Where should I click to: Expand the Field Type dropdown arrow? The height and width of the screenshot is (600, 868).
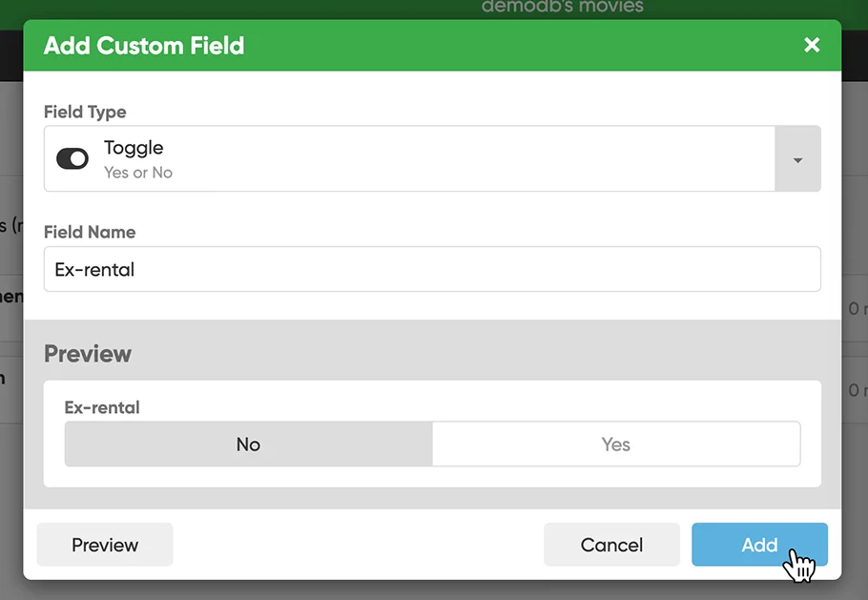pos(797,159)
